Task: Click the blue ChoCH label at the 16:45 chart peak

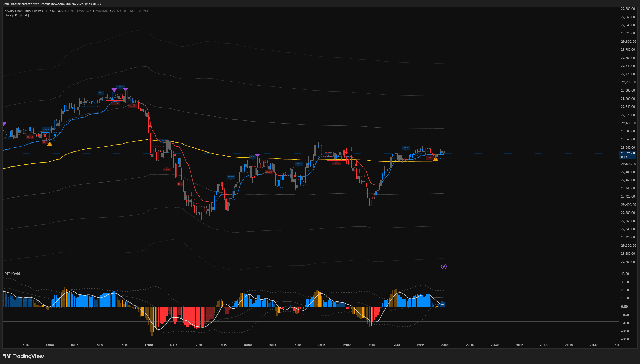Action: coord(121,87)
